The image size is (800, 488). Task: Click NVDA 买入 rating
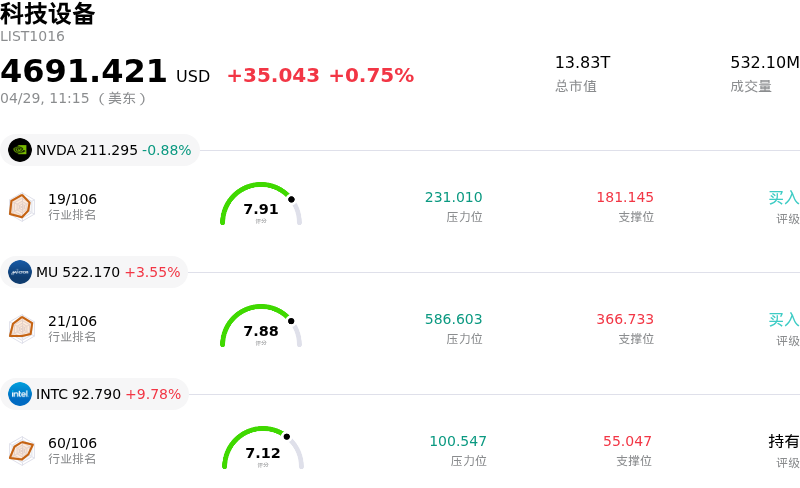[x=783, y=198]
